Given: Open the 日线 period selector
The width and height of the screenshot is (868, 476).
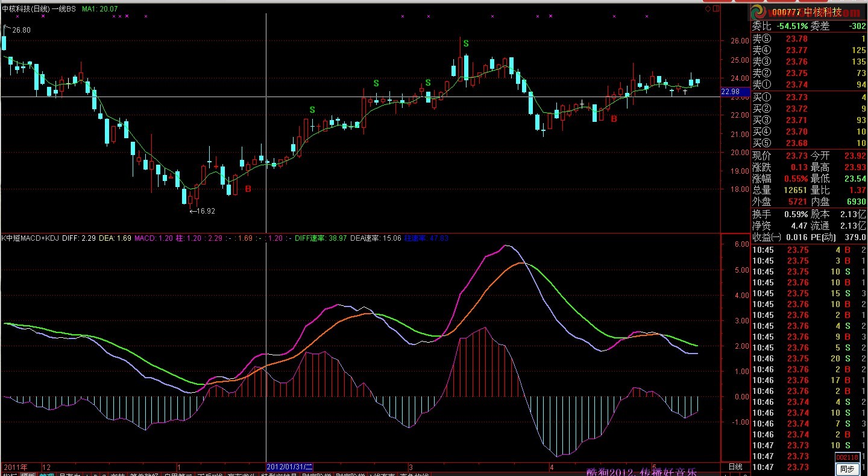Looking at the screenshot, I should pyautogui.click(x=735, y=467).
